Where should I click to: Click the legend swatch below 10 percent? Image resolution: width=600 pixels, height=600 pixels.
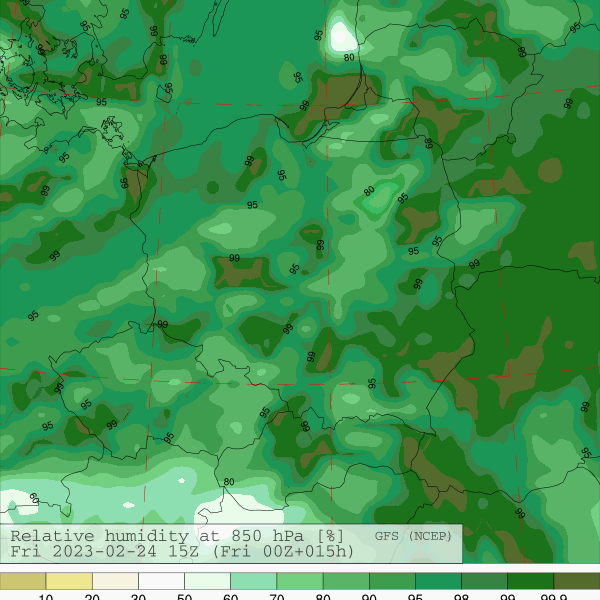(x=23, y=581)
